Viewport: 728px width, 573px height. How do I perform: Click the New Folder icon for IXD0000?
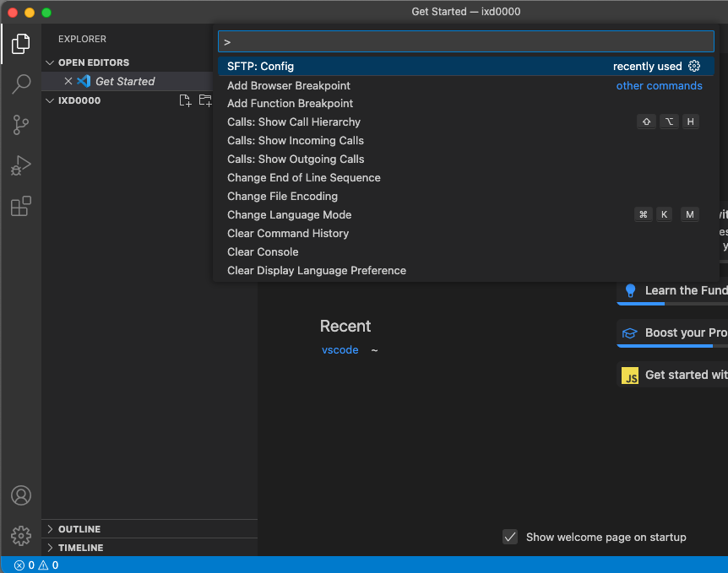coord(204,100)
